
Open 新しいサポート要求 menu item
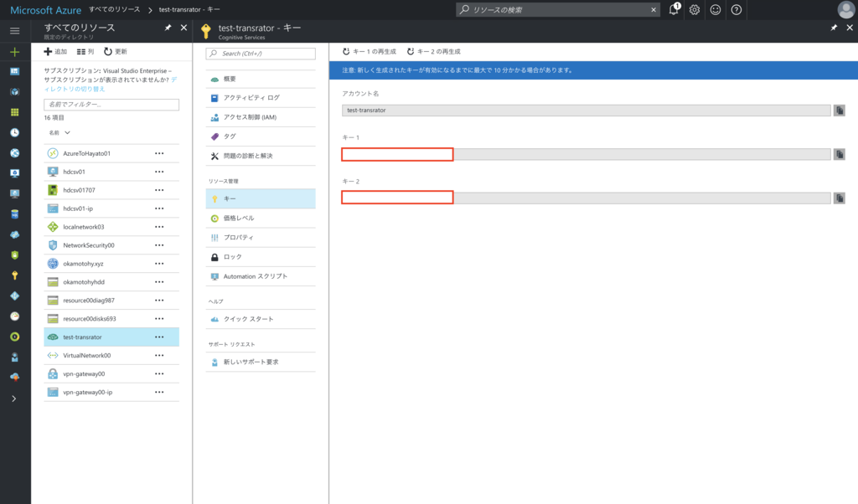(x=261, y=362)
